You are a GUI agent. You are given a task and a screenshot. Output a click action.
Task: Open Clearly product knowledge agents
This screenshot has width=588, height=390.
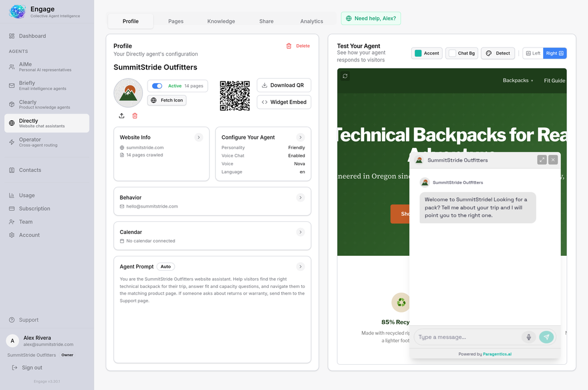pos(47,104)
